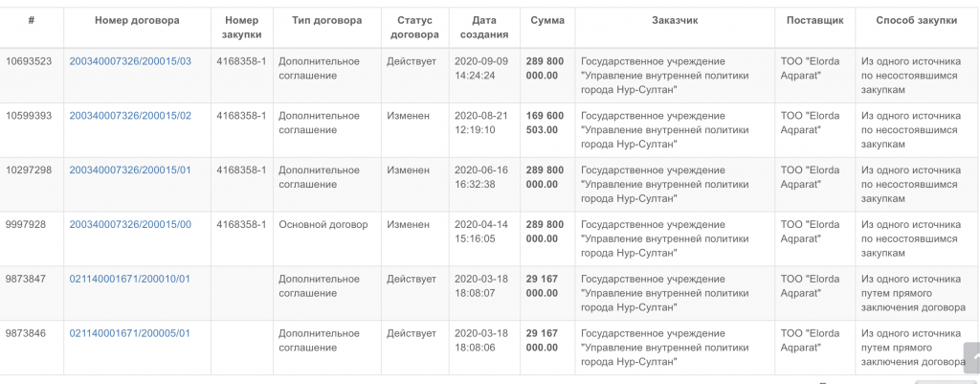Select row ID 9997928 cell
The height and width of the screenshot is (384, 980).
[32, 238]
